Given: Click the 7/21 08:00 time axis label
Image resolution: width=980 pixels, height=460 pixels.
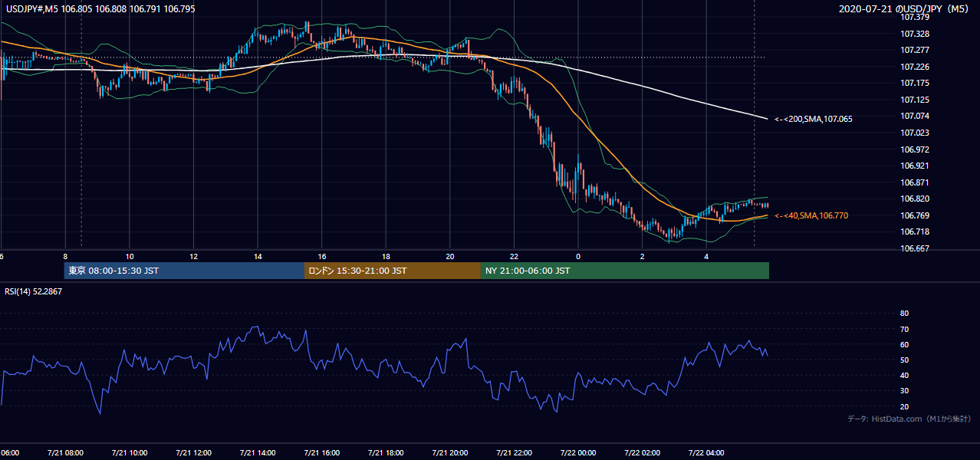Looking at the screenshot, I should (x=66, y=452).
